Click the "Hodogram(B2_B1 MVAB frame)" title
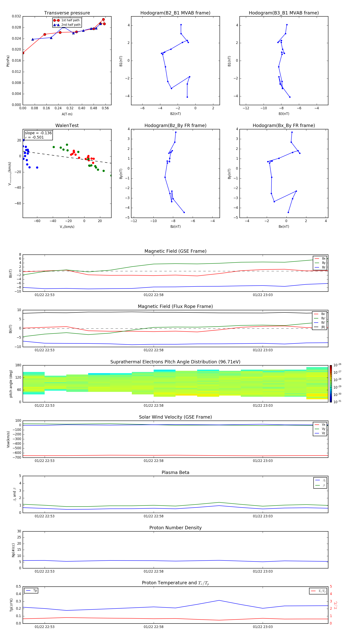The height and width of the screenshot is (644, 351). [175, 13]
